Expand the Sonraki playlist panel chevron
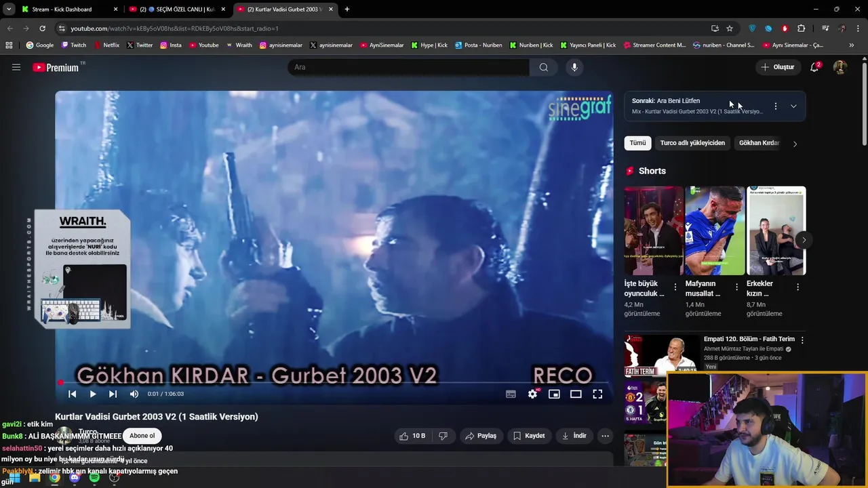868x488 pixels. 793,106
